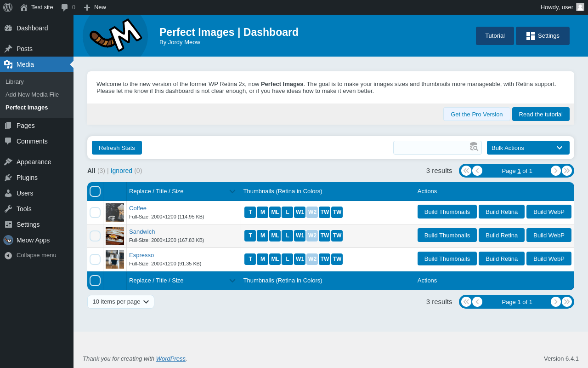The width and height of the screenshot is (588, 368).
Task: Click the W2 size badge for Sandwich
Action: tap(312, 236)
